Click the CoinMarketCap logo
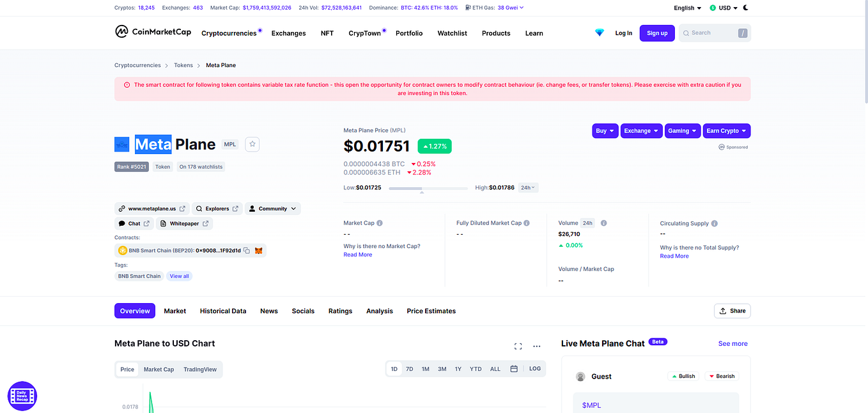 coord(153,32)
